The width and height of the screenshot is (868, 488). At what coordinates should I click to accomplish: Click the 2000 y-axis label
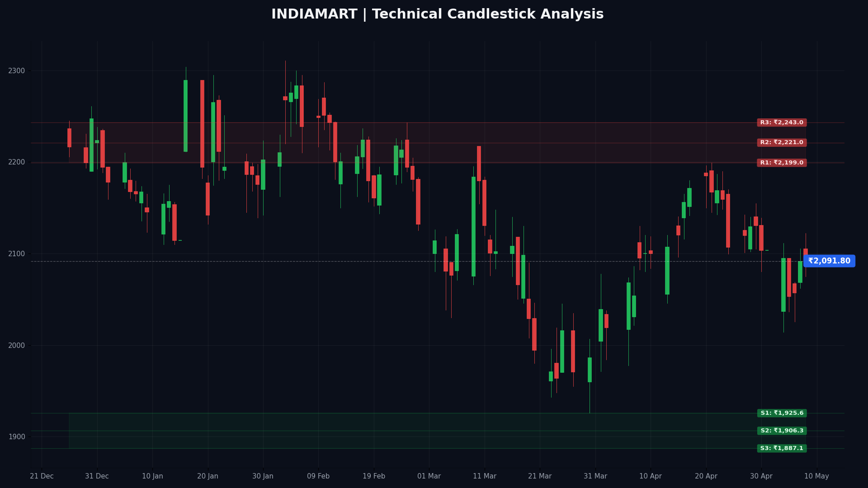17,345
